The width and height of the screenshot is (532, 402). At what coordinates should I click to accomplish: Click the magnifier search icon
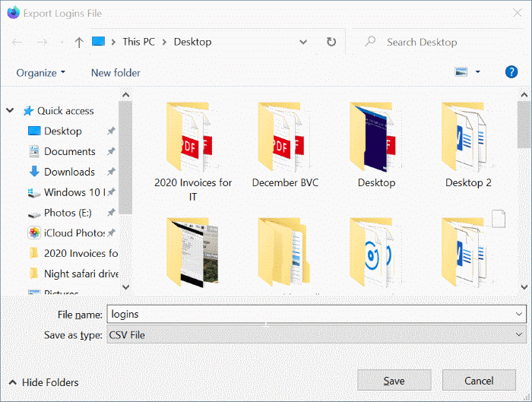tap(370, 41)
